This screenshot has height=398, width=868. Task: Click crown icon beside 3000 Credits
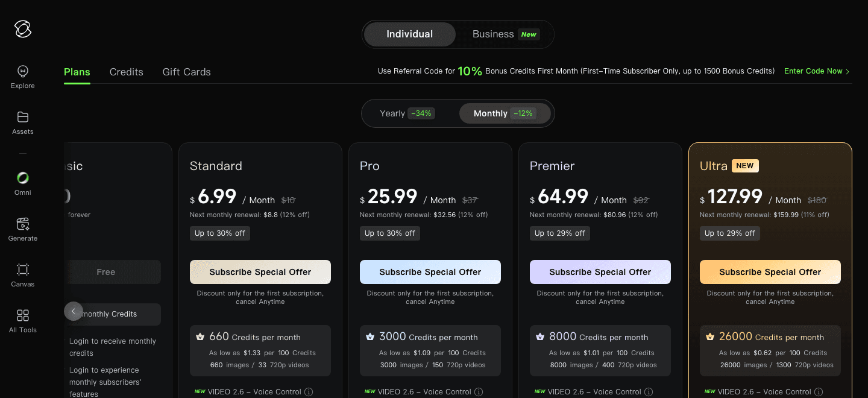[370, 336]
